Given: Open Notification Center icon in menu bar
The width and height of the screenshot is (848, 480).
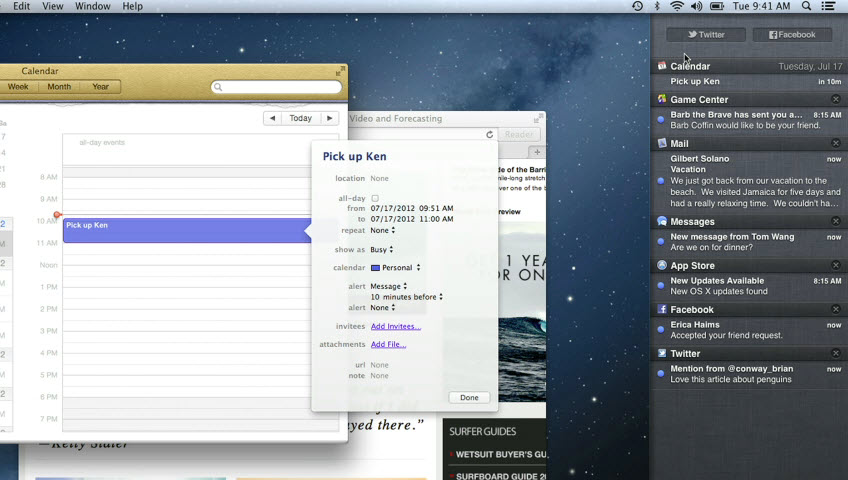Looking at the screenshot, I should 828,6.
